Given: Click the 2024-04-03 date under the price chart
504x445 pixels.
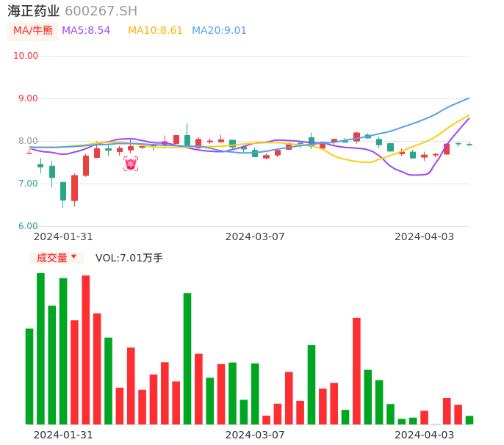Looking at the screenshot, I should [425, 236].
